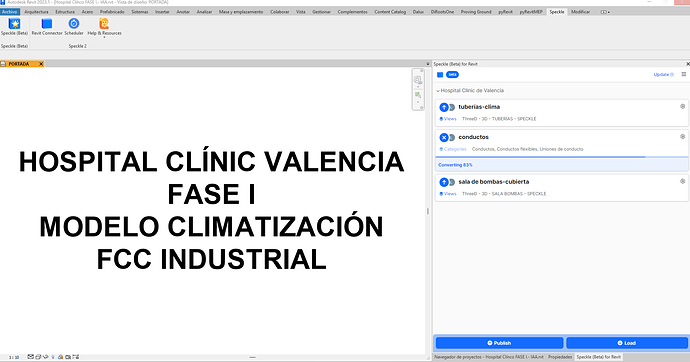Select the sala de bombas-cubierta model title

tap(494, 182)
